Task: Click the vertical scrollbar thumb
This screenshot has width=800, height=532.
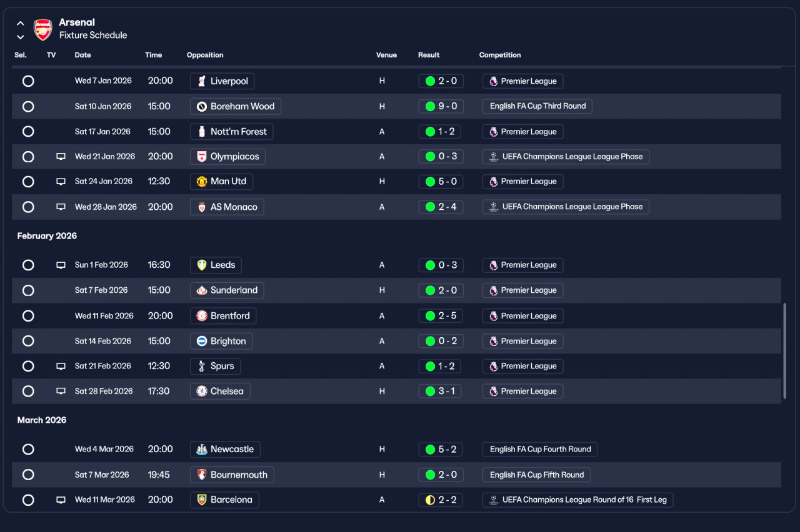Action: click(x=784, y=351)
